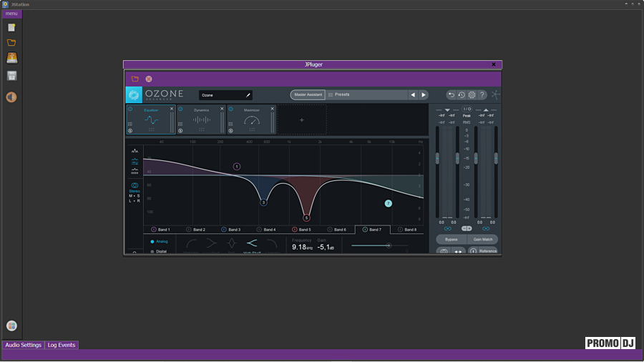Click the red remove-plugin icon in JPluger

(x=149, y=79)
